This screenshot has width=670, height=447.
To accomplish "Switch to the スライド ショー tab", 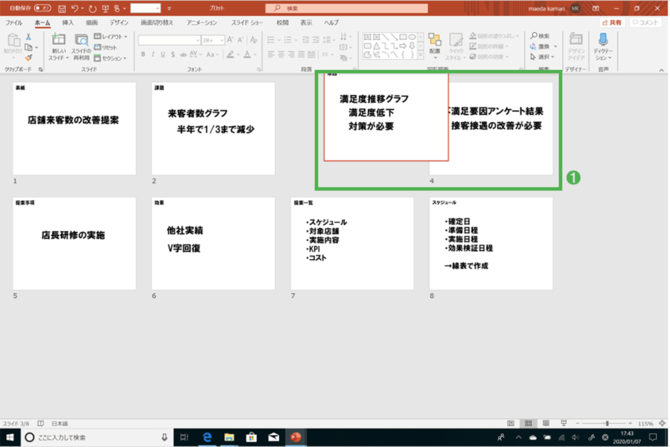I will 247,23.
